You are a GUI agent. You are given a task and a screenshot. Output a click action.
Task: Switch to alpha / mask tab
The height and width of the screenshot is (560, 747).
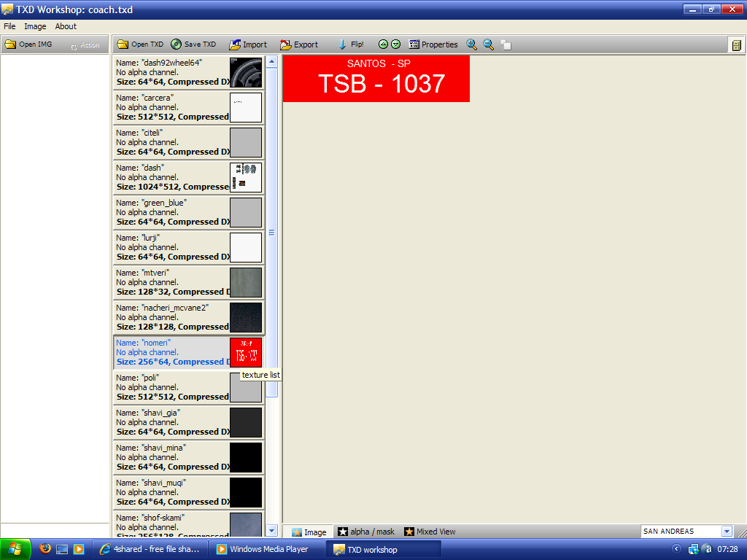tap(366, 532)
